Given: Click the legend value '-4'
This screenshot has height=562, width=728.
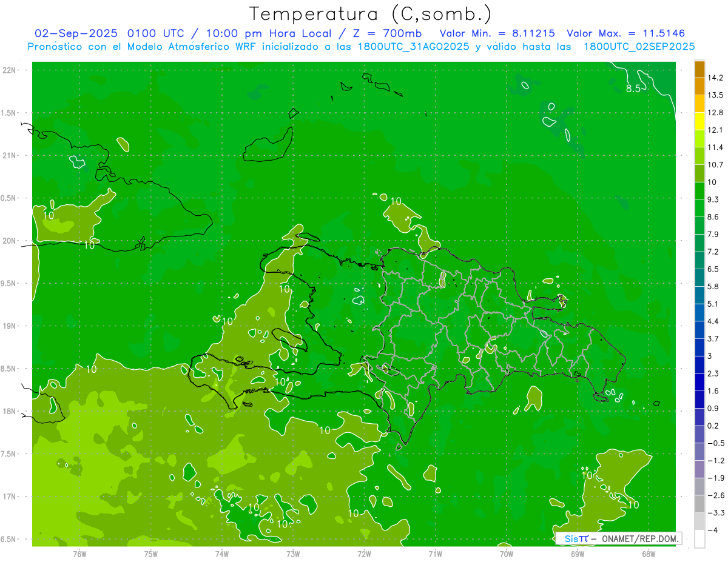Looking at the screenshot, I should [x=712, y=529].
